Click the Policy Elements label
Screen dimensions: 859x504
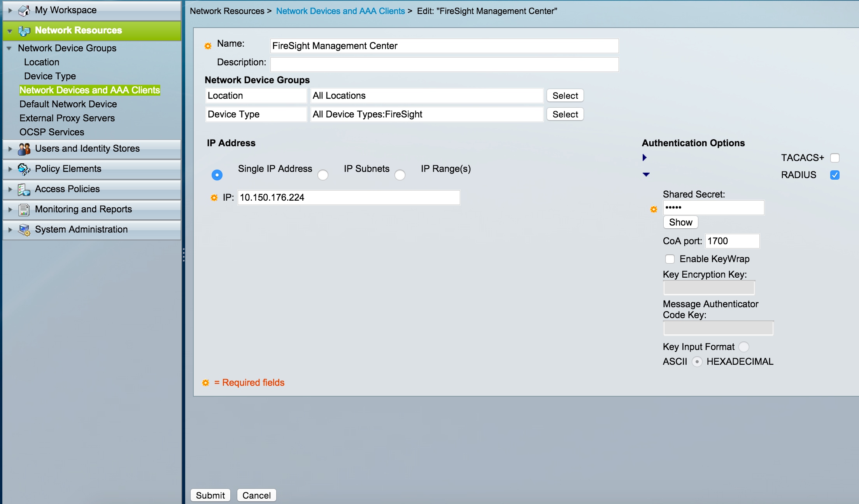tap(68, 169)
